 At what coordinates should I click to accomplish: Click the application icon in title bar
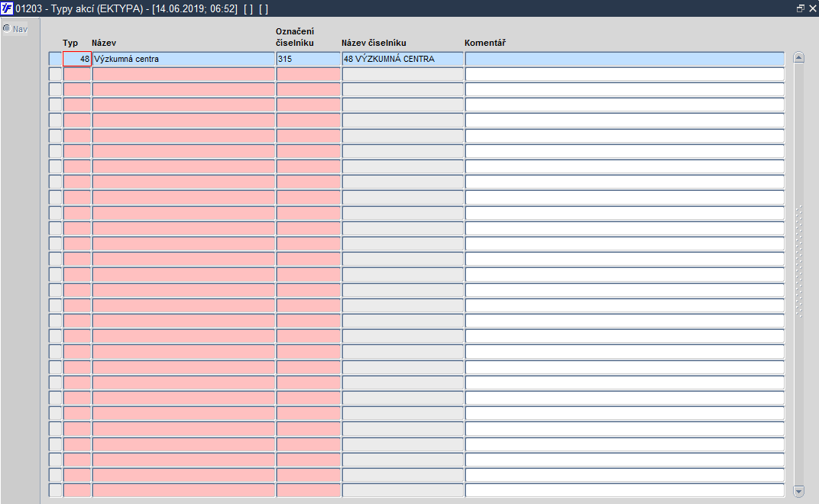(x=7, y=8)
